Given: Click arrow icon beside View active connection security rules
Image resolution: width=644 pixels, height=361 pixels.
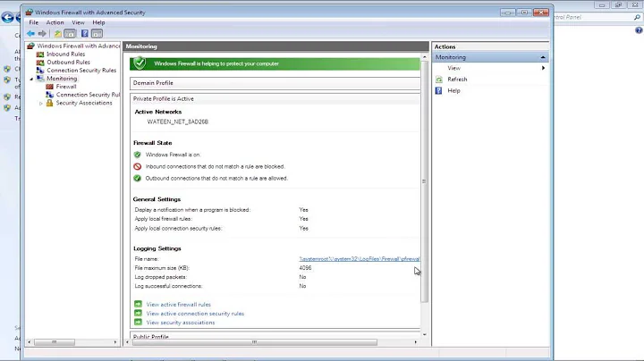Looking at the screenshot, I should click(138, 313).
